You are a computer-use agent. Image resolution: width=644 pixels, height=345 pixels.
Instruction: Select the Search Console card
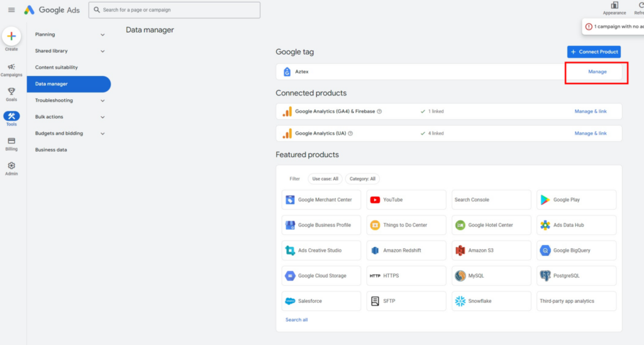[x=491, y=200]
